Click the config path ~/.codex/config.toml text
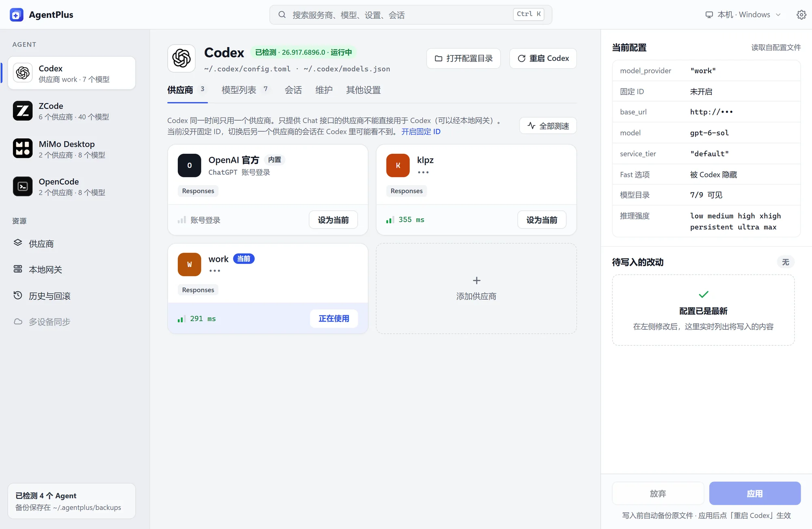Screen dimensions: 812x529 pos(247,69)
